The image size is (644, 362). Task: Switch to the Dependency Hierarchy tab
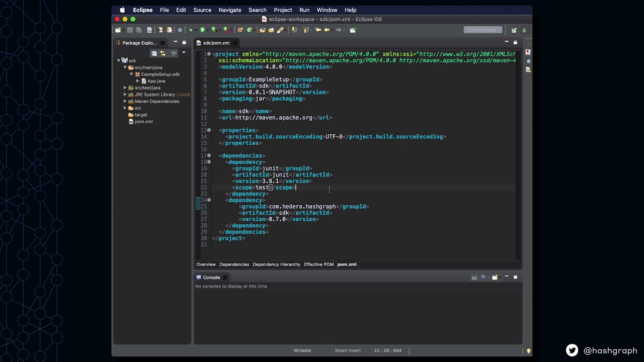(276, 264)
